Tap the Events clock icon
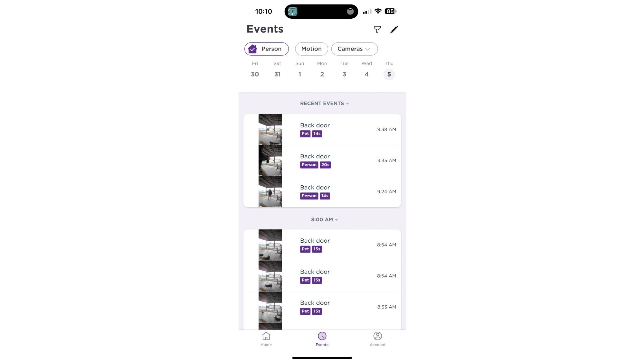The width and height of the screenshot is (644, 362). 322,336
